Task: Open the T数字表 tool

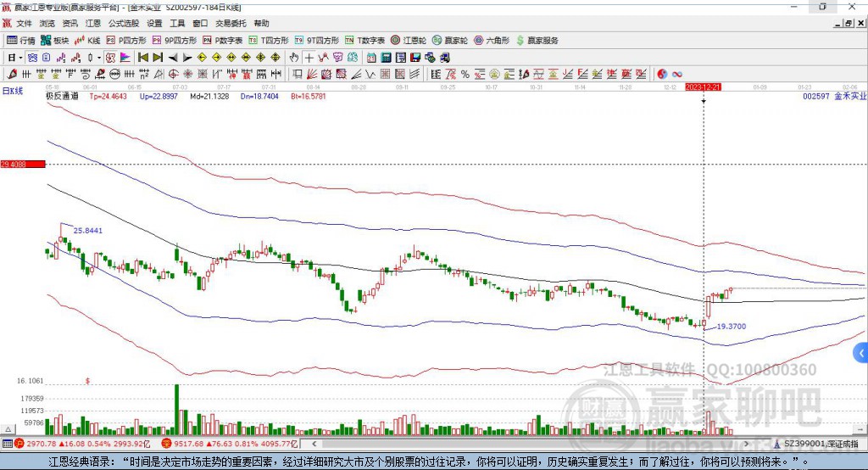Action: click(x=364, y=41)
